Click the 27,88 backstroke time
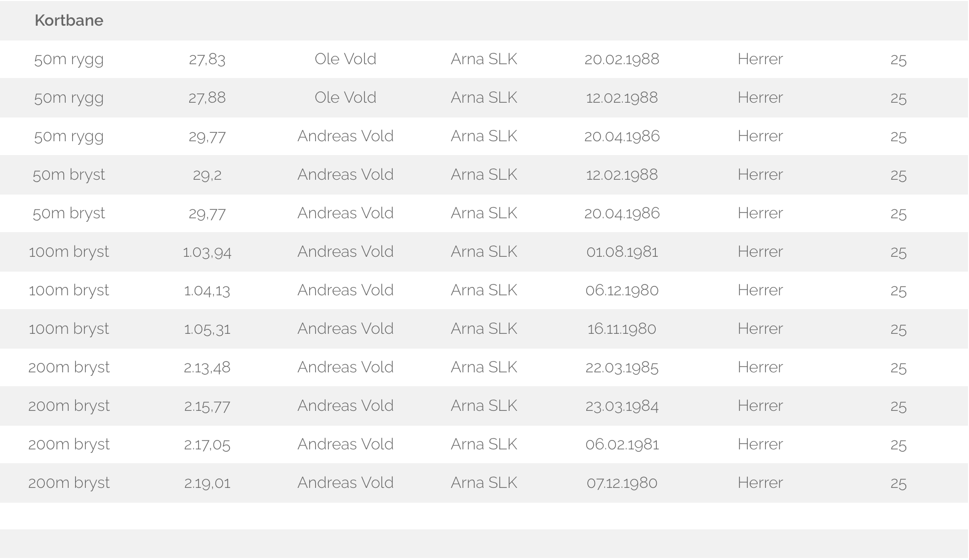This screenshot has height=560, width=969. (207, 98)
